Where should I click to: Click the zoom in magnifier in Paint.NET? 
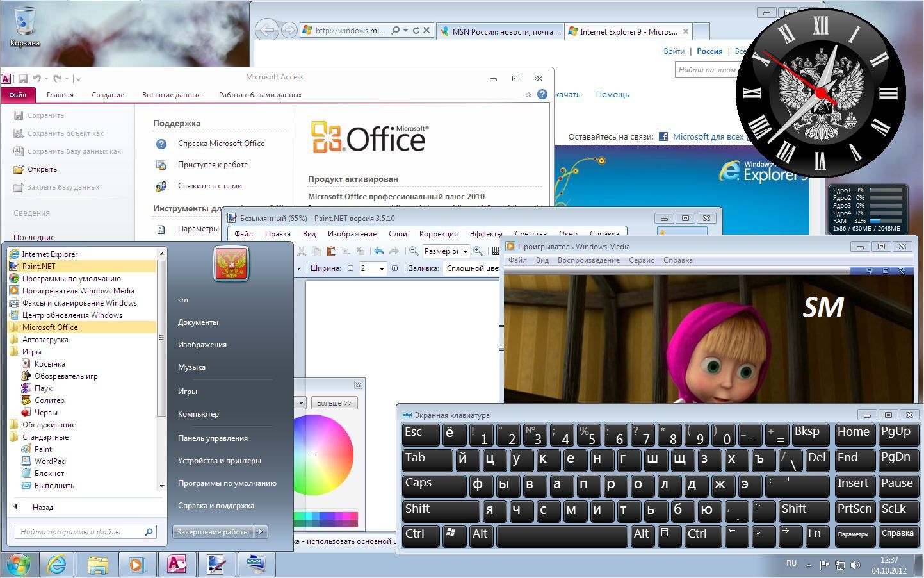pyautogui.click(x=478, y=251)
